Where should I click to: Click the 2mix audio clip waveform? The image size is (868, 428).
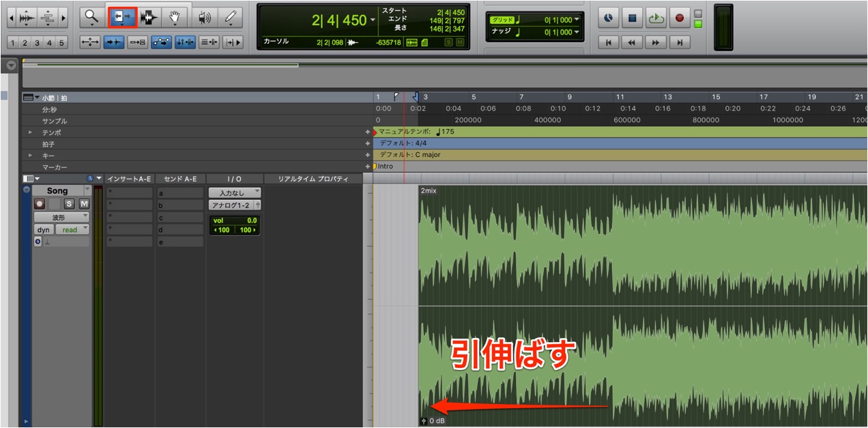click(x=643, y=306)
